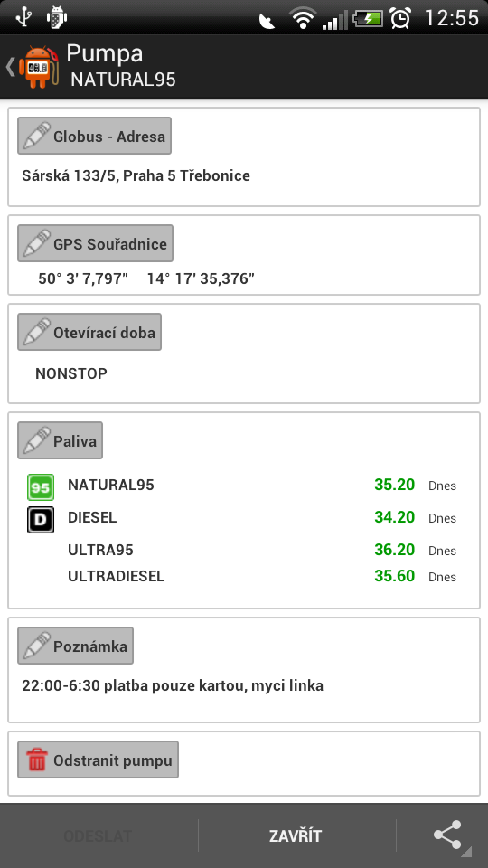Edit the Paliva fuels list
Screen dimensions: 488x868
[x=60, y=440]
